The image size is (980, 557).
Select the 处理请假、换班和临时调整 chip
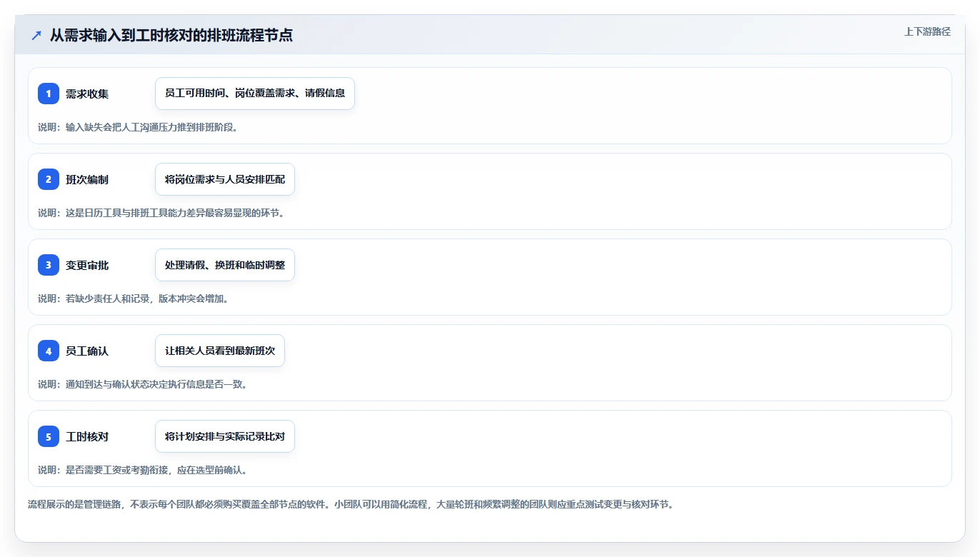(x=225, y=265)
